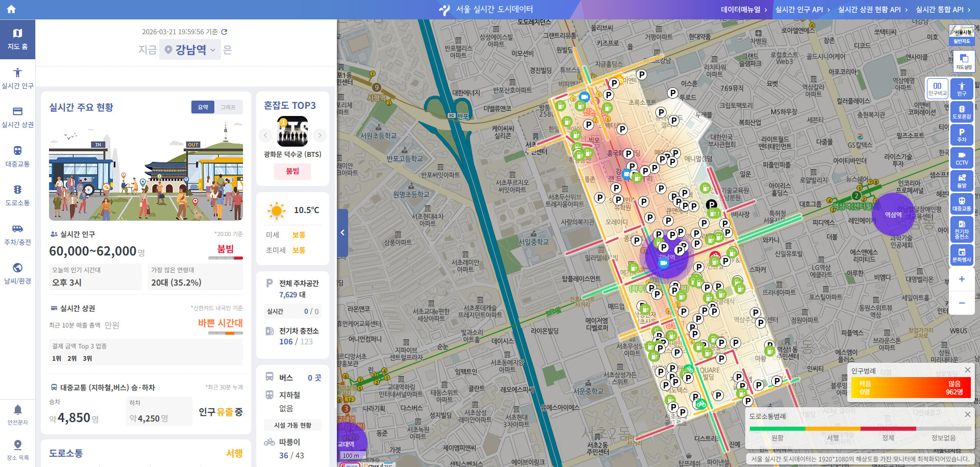980x467 pixels.
Task: Refresh data using the reload icon
Action: 224,32
